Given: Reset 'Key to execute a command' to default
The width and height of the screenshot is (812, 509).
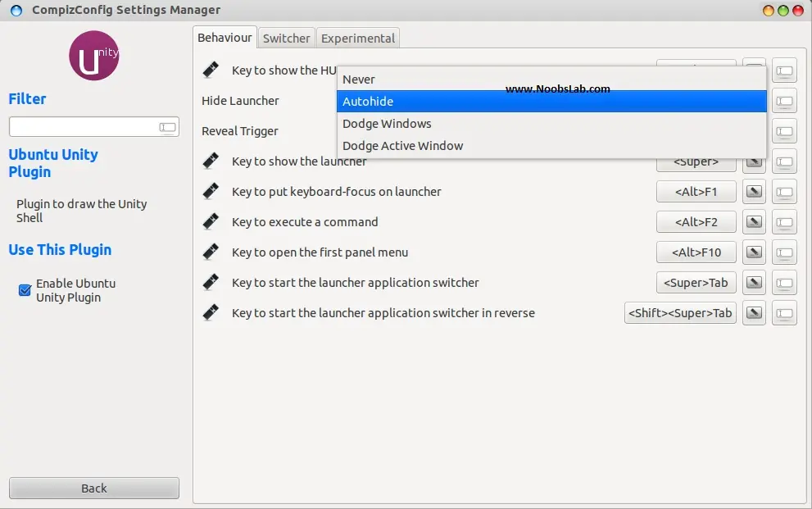Looking at the screenshot, I should 784,222.
